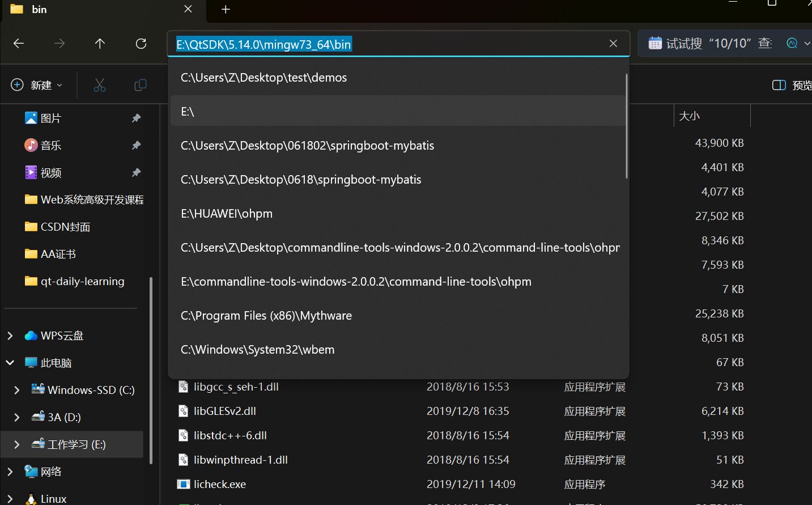The height and width of the screenshot is (505, 812).
Task: Expand the Linux node
Action: (10, 499)
